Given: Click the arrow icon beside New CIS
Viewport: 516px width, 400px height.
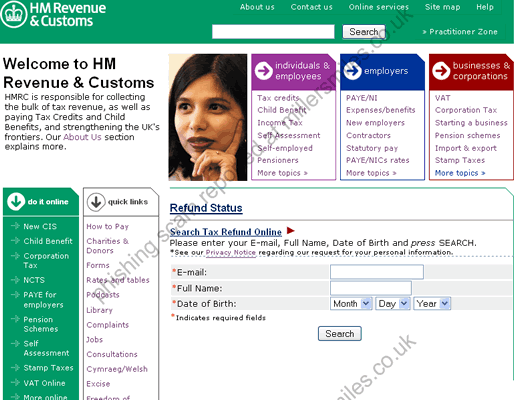Looking at the screenshot, I should 15,226.
